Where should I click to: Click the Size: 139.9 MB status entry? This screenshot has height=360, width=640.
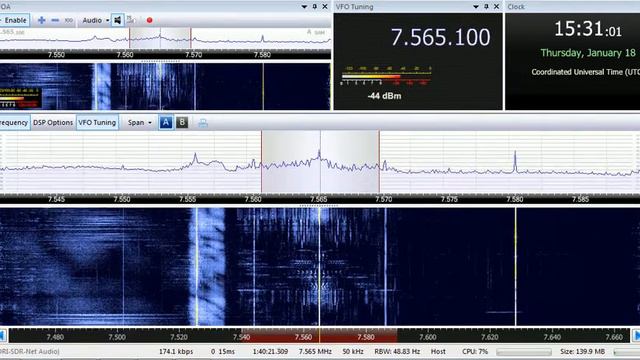pyautogui.click(x=582, y=351)
